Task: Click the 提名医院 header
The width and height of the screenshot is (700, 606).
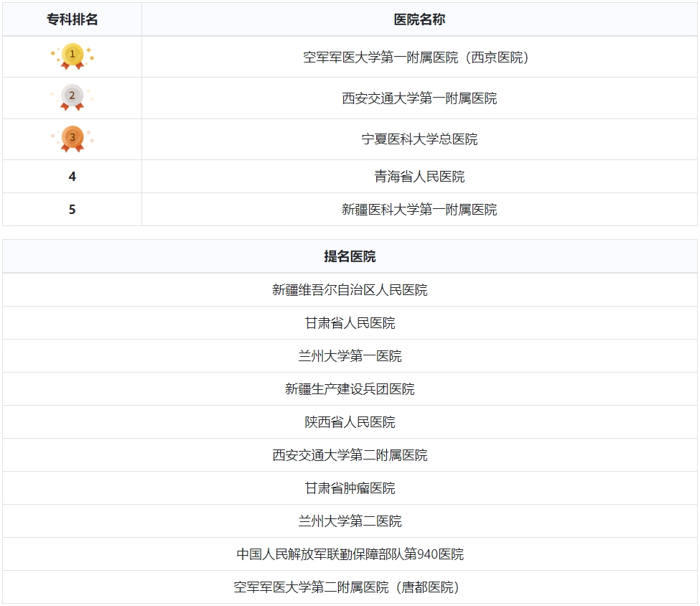Action: [350, 256]
